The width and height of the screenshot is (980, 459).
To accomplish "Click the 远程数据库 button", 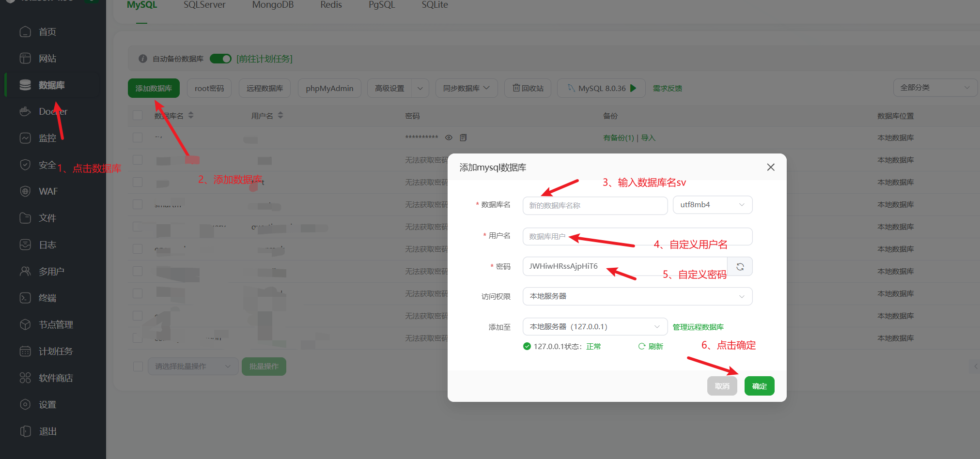I will [x=264, y=88].
